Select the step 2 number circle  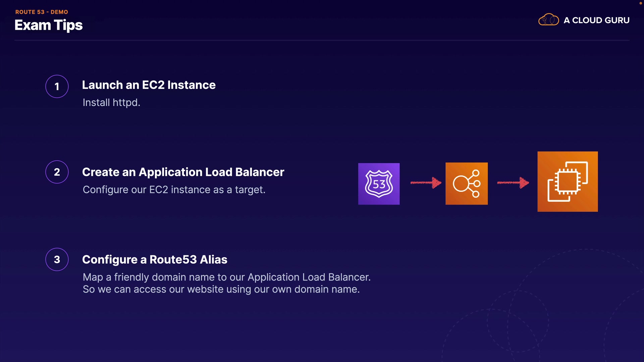click(57, 172)
